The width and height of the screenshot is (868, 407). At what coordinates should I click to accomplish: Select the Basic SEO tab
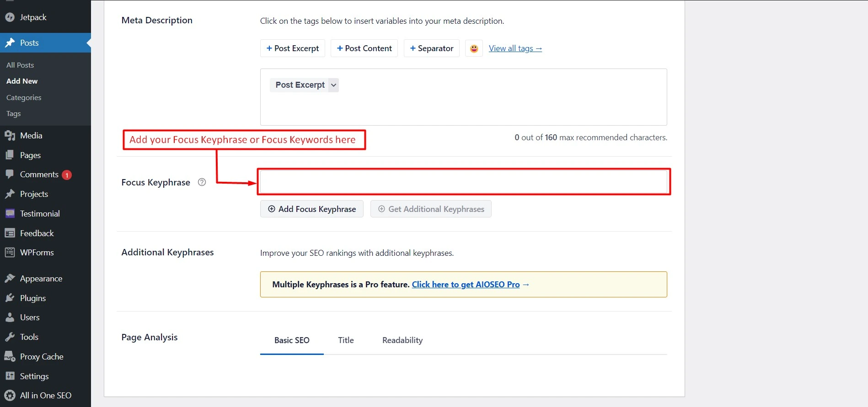292,340
